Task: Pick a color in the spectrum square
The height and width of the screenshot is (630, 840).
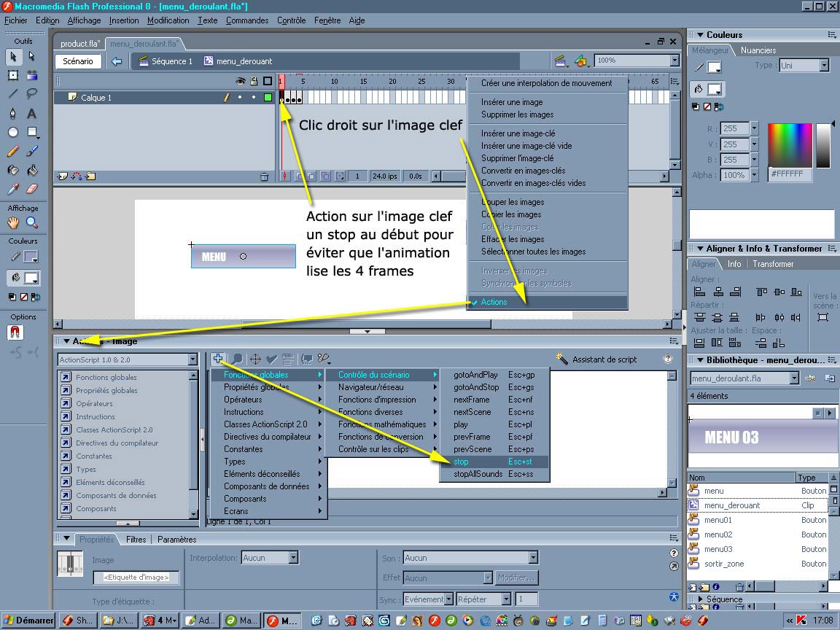Action: pos(790,144)
